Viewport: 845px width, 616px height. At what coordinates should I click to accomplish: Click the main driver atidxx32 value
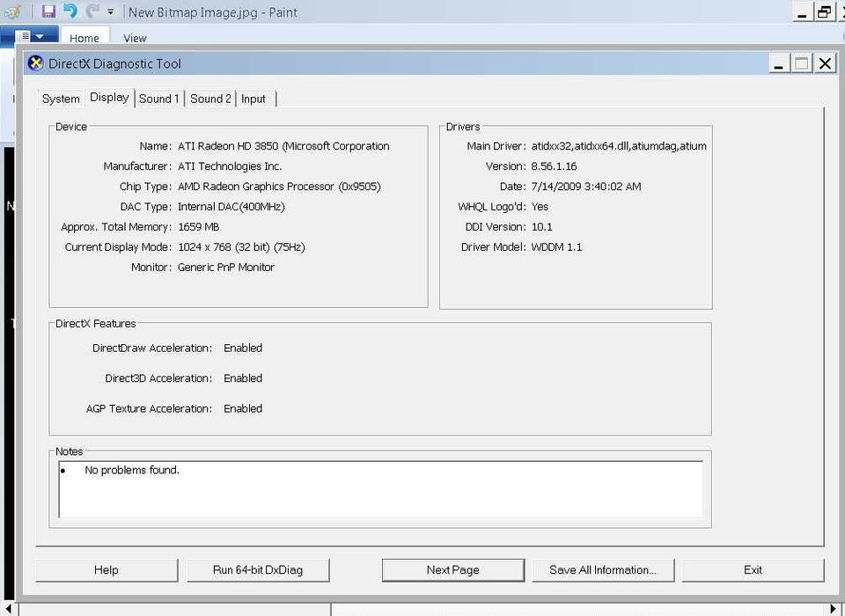click(x=619, y=146)
